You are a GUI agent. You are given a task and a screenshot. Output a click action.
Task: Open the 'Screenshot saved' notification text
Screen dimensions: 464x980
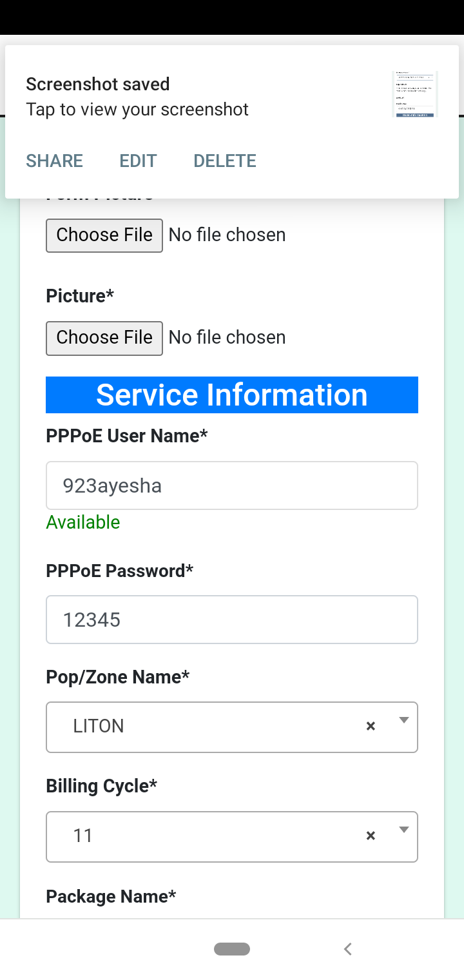click(x=97, y=84)
